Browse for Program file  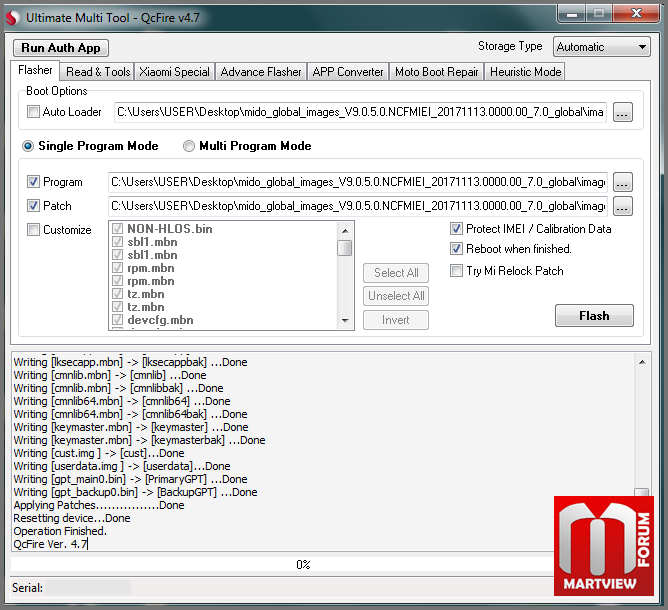tap(622, 182)
